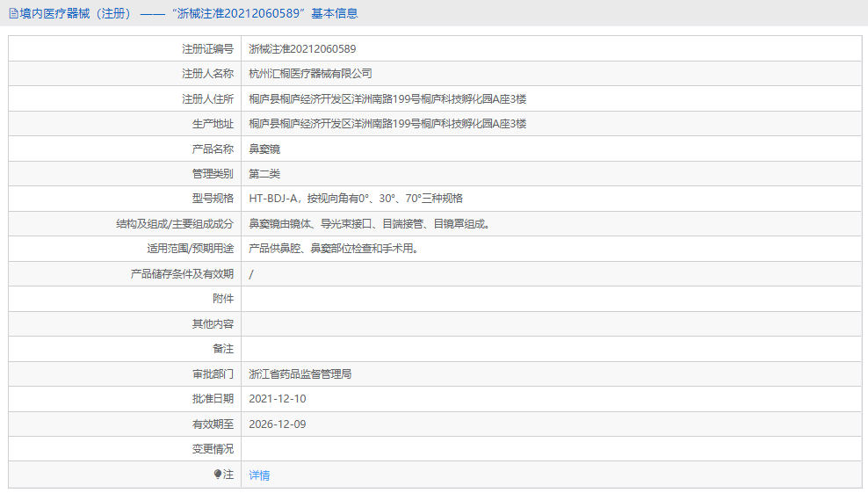Select text 产品供鼻腔、鼻窦部位检查和手术用

334,249
